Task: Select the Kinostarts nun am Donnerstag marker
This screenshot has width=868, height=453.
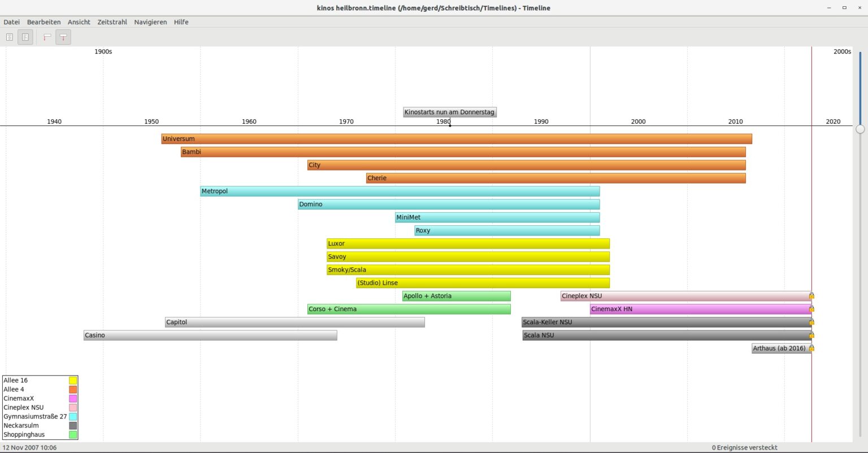Action: tap(449, 112)
